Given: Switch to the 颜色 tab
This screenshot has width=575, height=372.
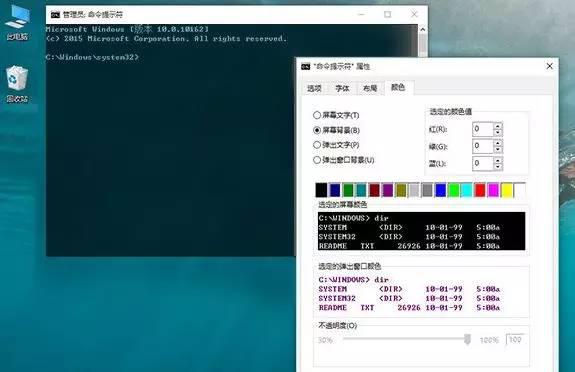Looking at the screenshot, I should [x=398, y=87].
